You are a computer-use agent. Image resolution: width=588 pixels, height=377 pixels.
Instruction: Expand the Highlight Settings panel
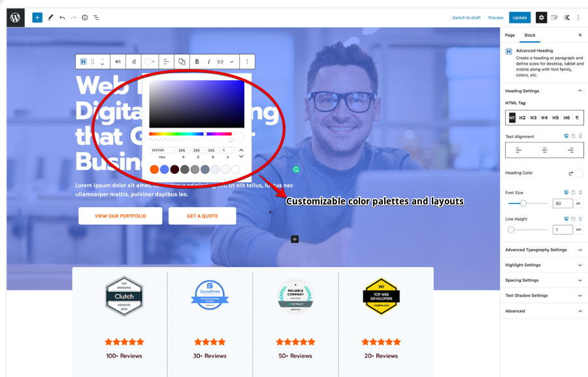[x=544, y=265]
